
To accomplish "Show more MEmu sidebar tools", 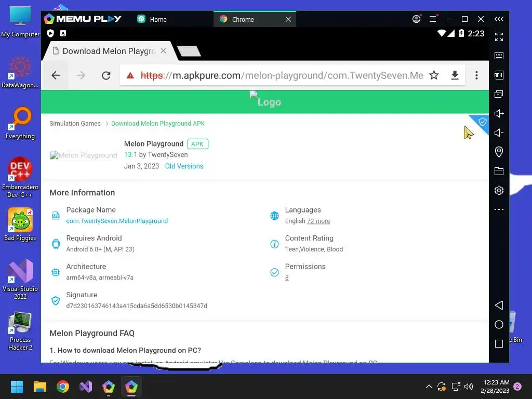I will click(499, 209).
